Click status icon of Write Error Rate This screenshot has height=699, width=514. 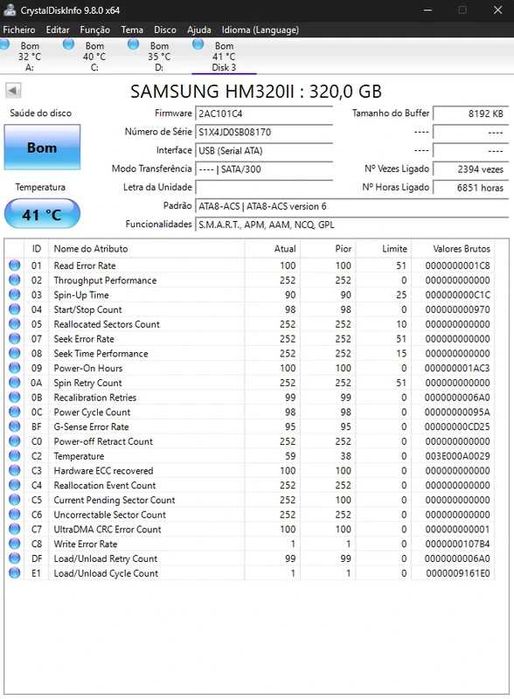click(14, 544)
